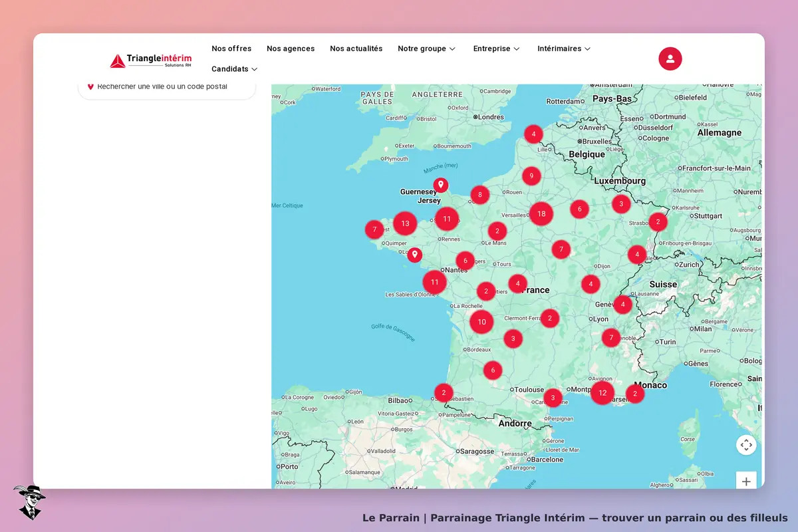Open the 4 cluster marker near Lille
The height and width of the screenshot is (532, 798).
tap(533, 134)
